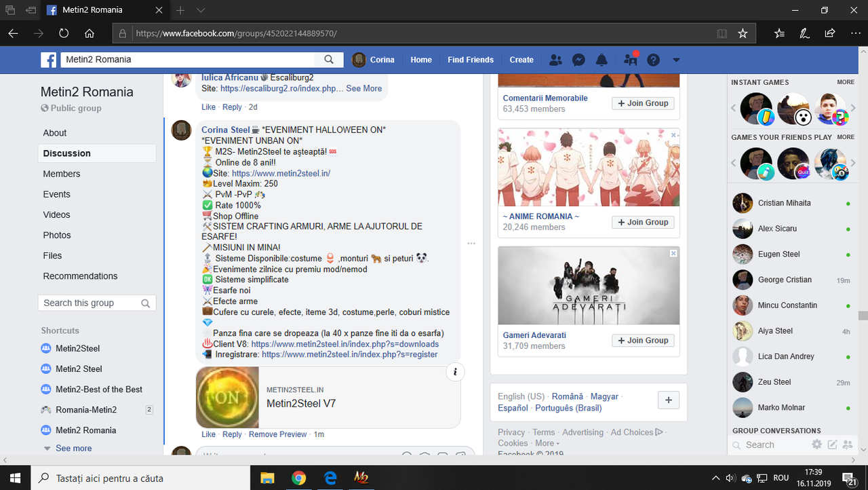Open the Metin2-Best of the Best shortcut
This screenshot has width=868, height=490.
pyautogui.click(x=99, y=390)
